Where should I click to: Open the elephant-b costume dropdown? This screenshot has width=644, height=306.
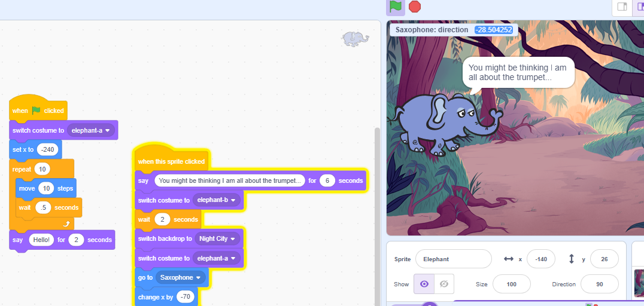click(x=217, y=200)
